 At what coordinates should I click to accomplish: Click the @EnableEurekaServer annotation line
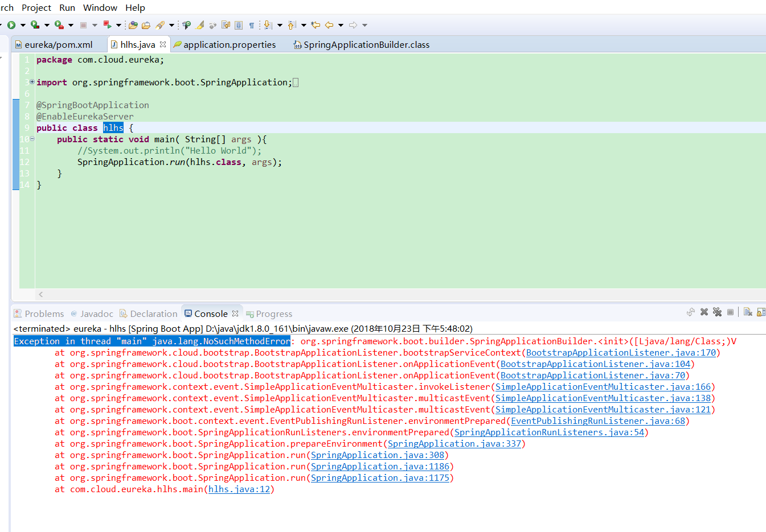(x=85, y=116)
